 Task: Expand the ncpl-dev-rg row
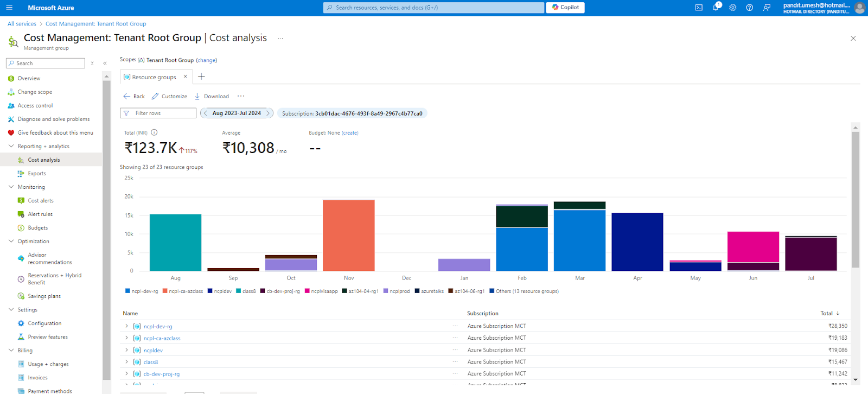click(127, 326)
